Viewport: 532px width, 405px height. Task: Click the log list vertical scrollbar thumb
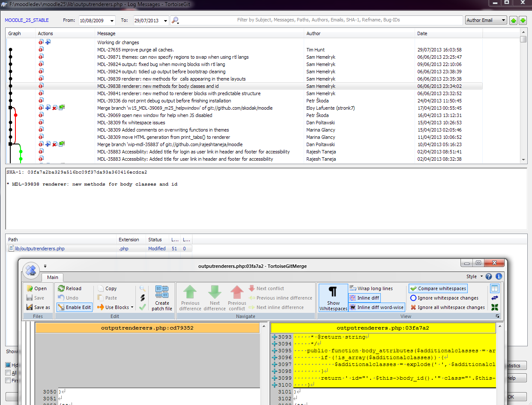point(523,39)
